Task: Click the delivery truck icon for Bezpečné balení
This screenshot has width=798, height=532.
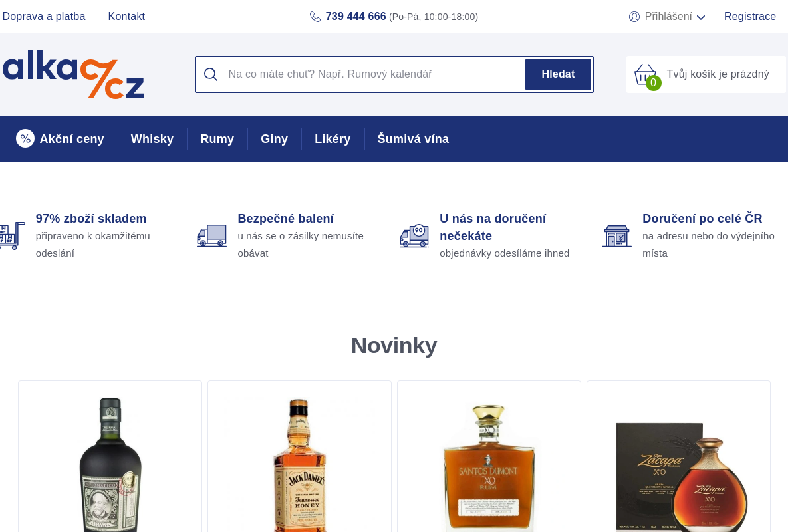Action: point(211,236)
